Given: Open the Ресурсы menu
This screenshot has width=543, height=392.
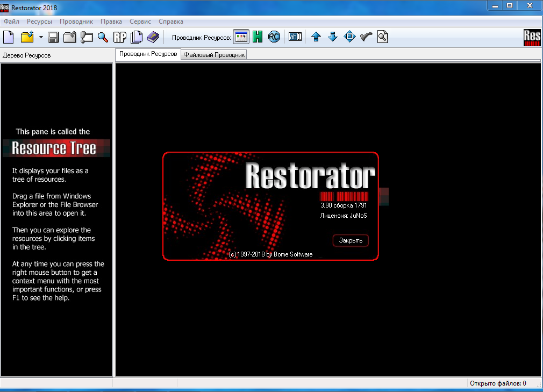Looking at the screenshot, I should click(39, 22).
